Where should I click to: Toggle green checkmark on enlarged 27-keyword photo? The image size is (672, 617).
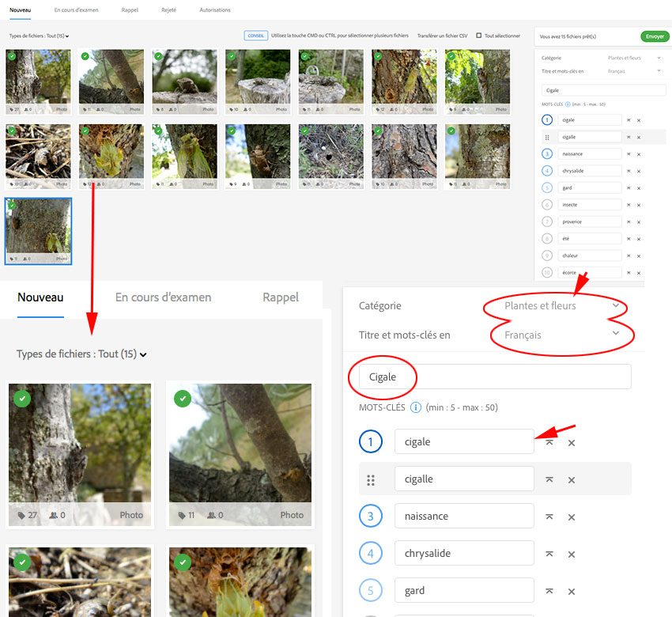pyautogui.click(x=22, y=399)
